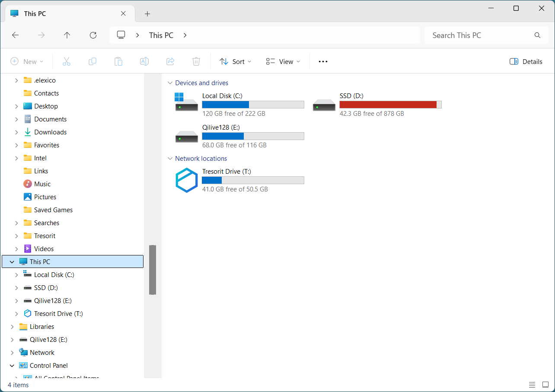Go up one folder level

click(x=67, y=35)
